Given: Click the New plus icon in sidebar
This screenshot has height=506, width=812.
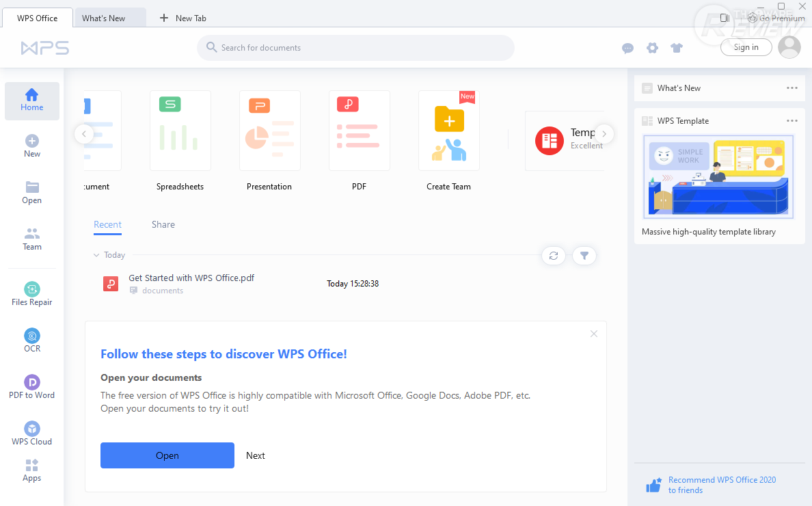Looking at the screenshot, I should [x=32, y=141].
